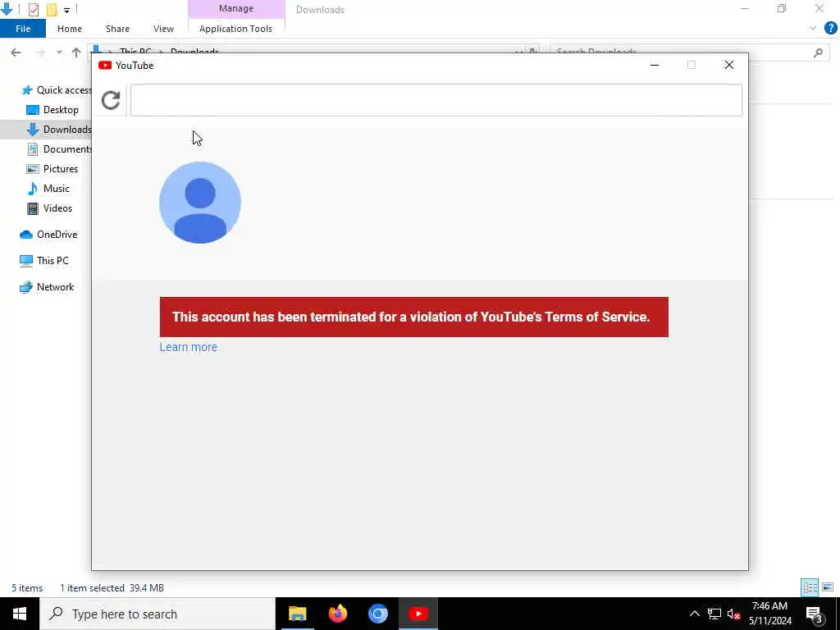Open the Windows Start menu

20,614
